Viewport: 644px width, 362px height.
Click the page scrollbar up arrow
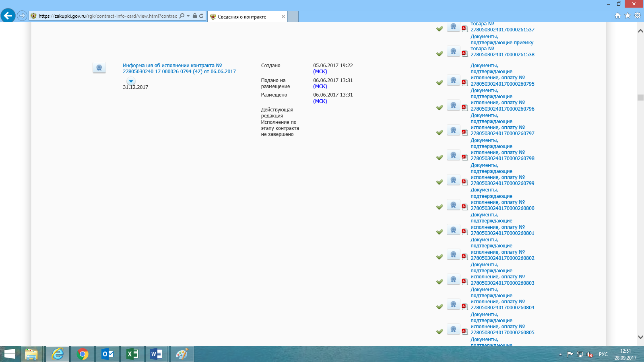640,31
